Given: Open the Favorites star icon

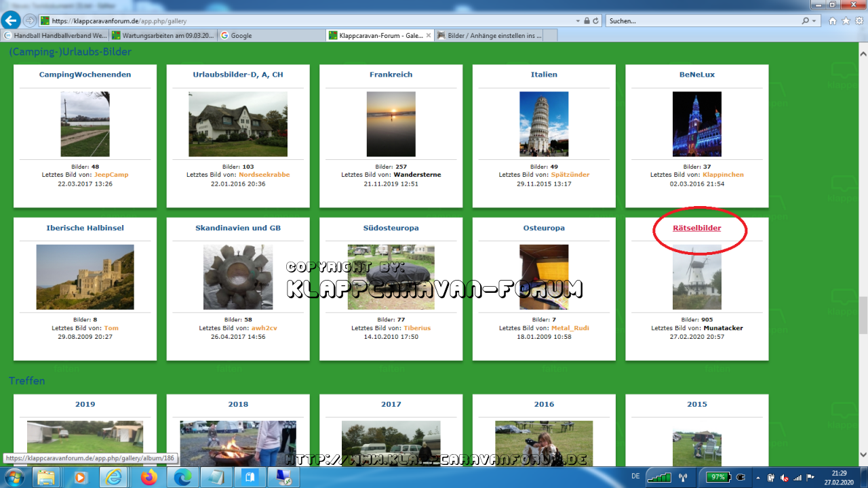Looking at the screenshot, I should point(846,21).
